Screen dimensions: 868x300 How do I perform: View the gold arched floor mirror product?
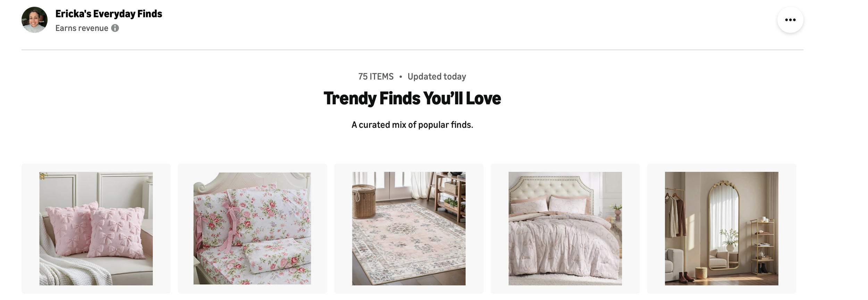721,228
